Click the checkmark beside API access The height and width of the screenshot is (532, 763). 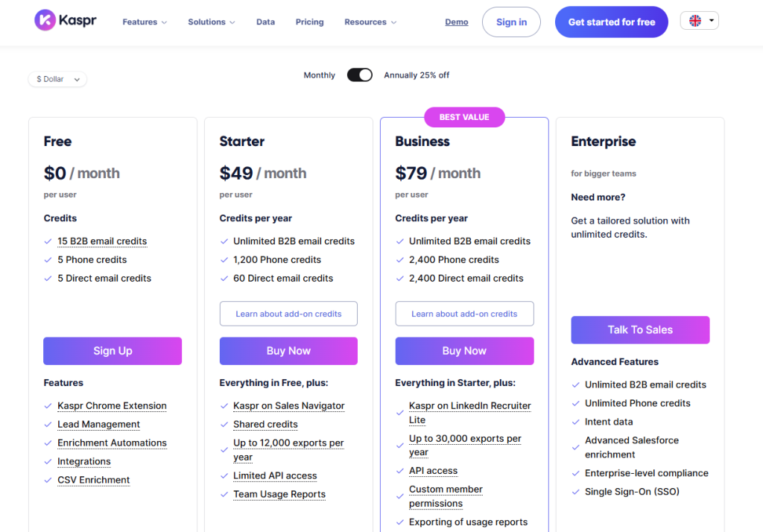click(400, 471)
